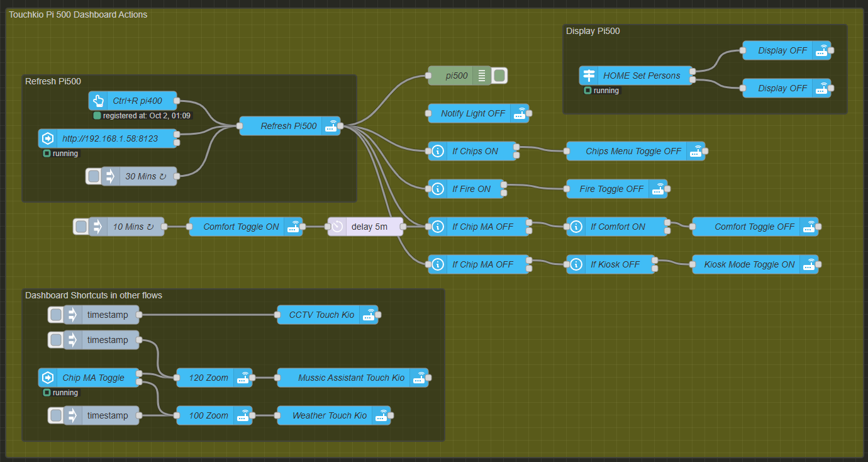868x462 pixels.
Task: Click the signpost icon on HOME Set Persons
Action: (589, 76)
